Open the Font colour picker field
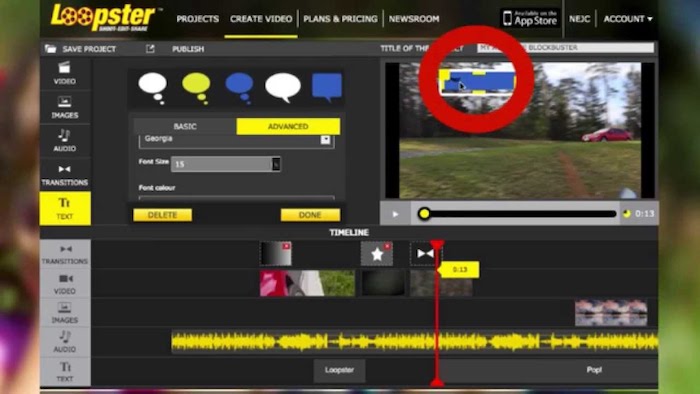The image size is (700, 394). point(237,197)
